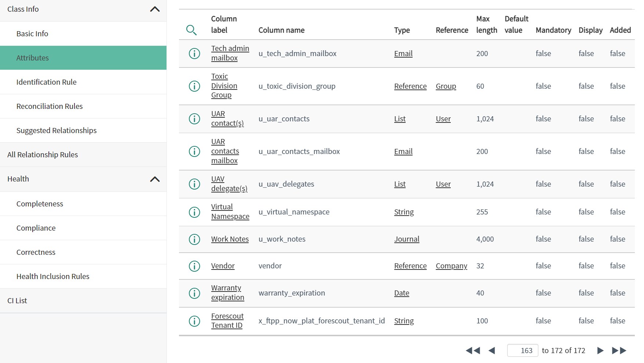Click the Forescout Tenant ID label link

point(227,321)
